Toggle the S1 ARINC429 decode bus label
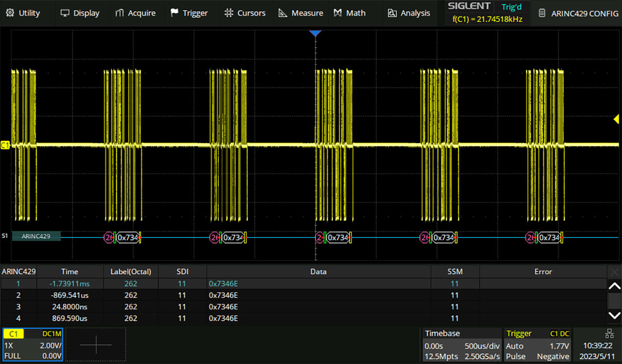This screenshot has width=622, height=364. pyautogui.click(x=36, y=236)
